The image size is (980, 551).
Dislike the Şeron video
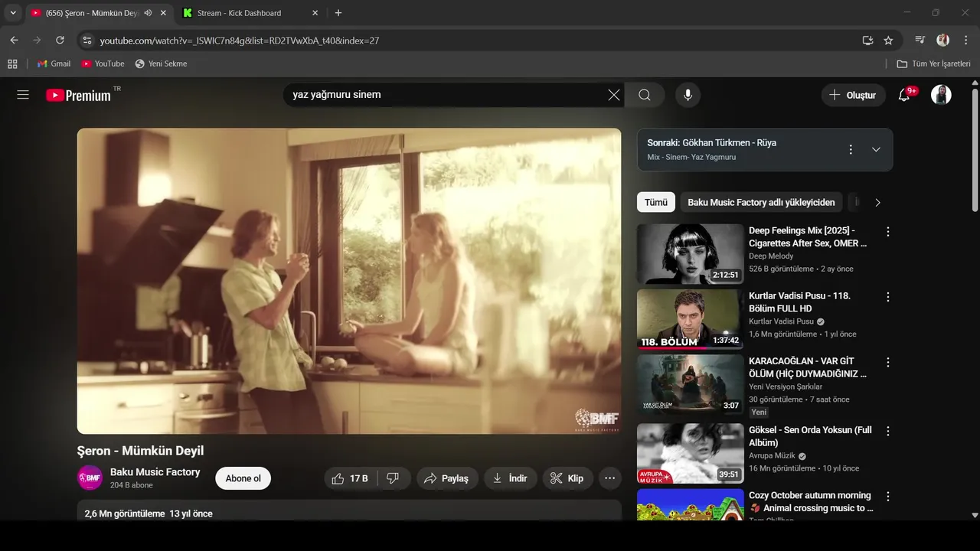coord(393,478)
